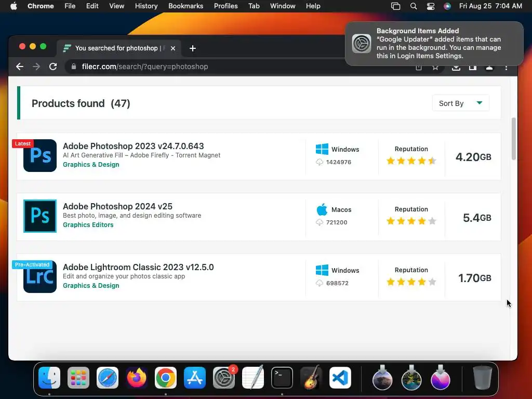Open Terminal from the dock
This screenshot has height=399, width=532.
point(282,378)
